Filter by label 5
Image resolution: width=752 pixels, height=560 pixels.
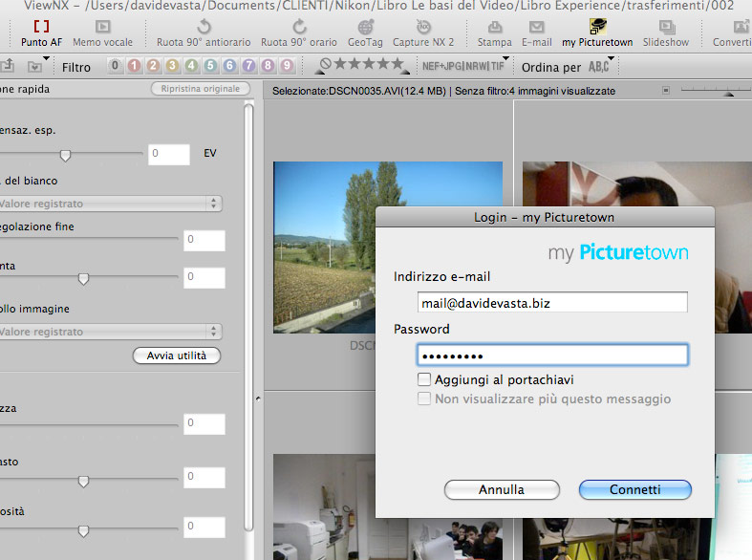coord(210,65)
